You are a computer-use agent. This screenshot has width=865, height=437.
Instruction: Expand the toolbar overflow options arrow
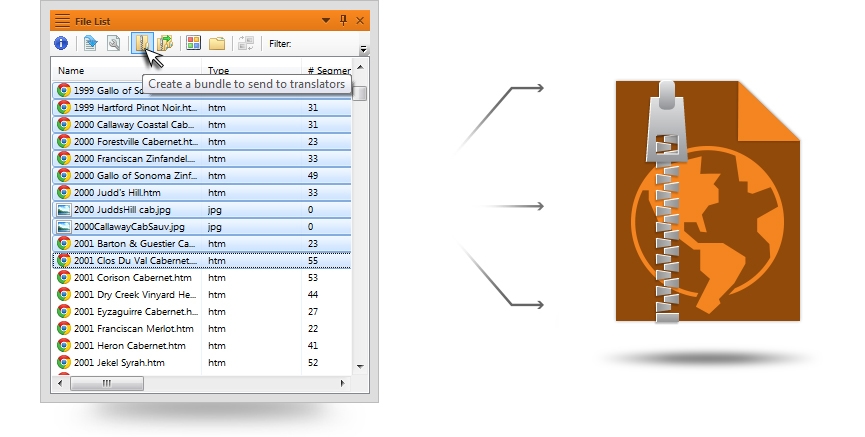coord(363,49)
